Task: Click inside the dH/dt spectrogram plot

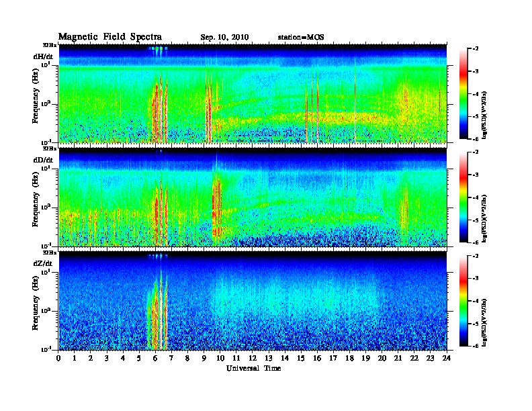Action: click(253, 93)
